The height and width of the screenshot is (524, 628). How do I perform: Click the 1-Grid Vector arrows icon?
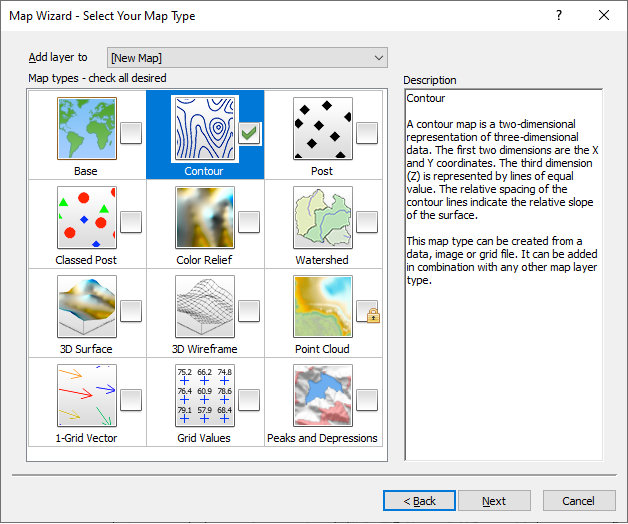tap(86, 396)
